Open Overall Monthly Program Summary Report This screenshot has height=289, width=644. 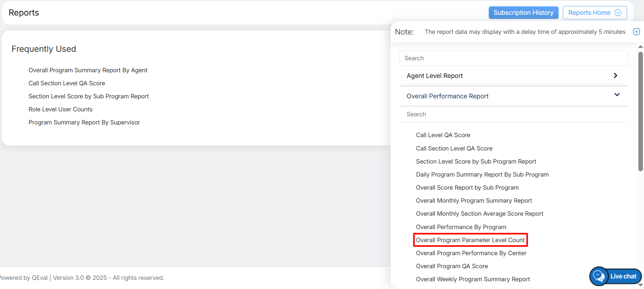tap(474, 201)
